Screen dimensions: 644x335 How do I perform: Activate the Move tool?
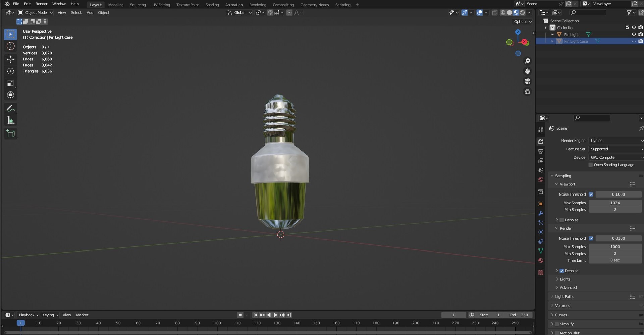[10, 59]
